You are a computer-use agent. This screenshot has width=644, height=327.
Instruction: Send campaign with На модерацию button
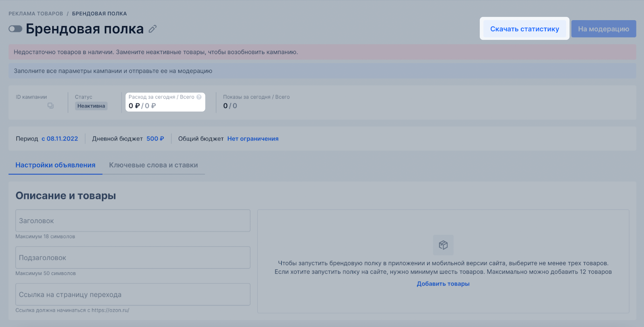click(x=604, y=29)
